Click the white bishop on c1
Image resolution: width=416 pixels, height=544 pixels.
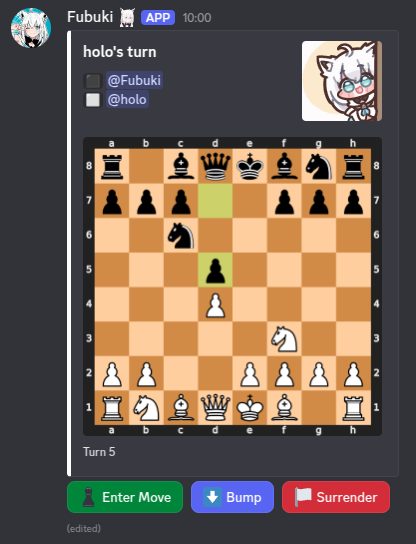click(181, 408)
